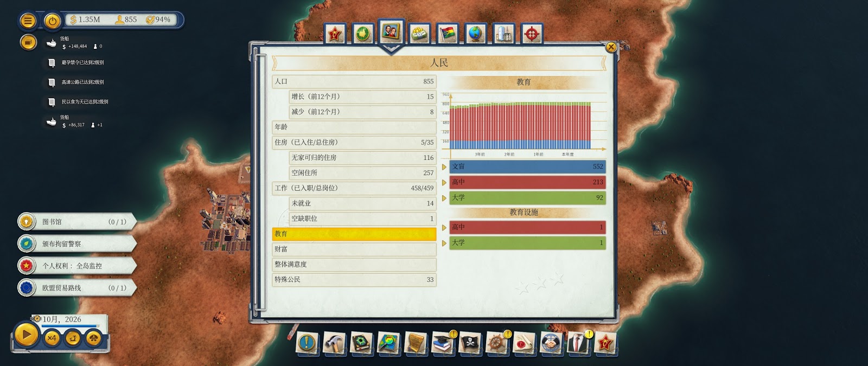Click the 空闲住所 row

tap(362, 173)
